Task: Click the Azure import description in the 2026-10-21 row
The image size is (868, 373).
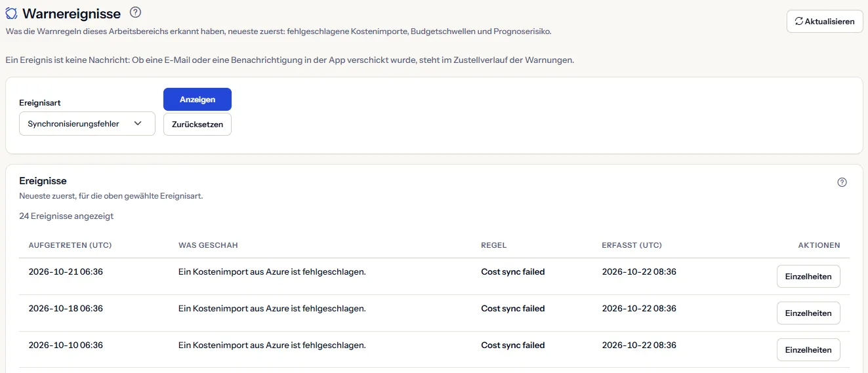Action: (x=272, y=271)
